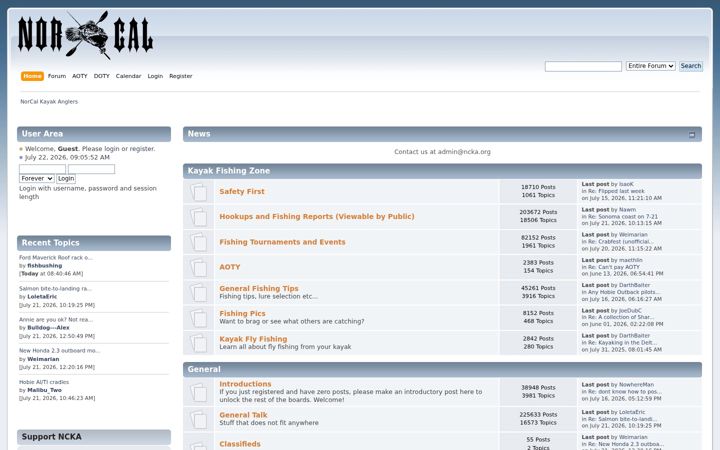Click the 'Contact us at admin@ncka.org' text
This screenshot has height=450, width=720.
tap(442, 152)
